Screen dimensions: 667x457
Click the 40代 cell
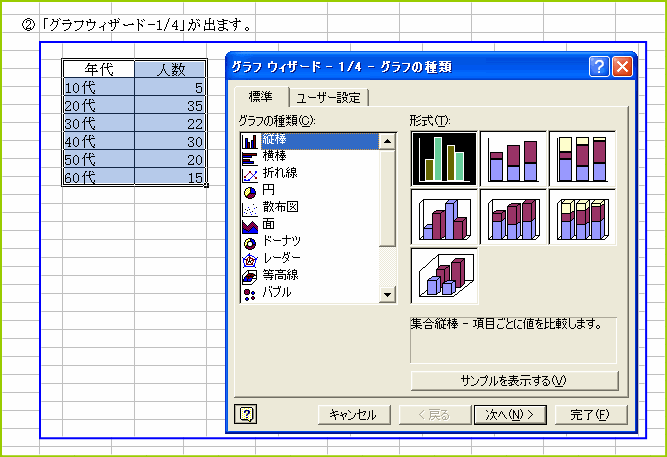point(99,141)
